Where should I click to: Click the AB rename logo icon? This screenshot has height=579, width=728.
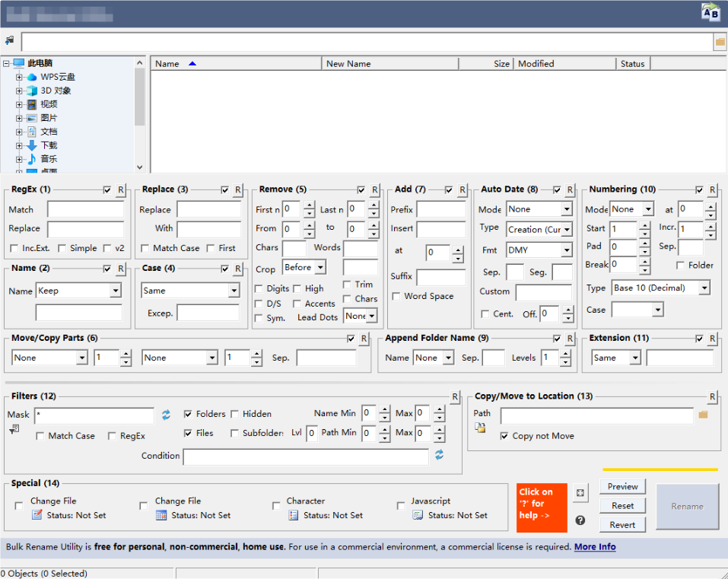coord(711,11)
